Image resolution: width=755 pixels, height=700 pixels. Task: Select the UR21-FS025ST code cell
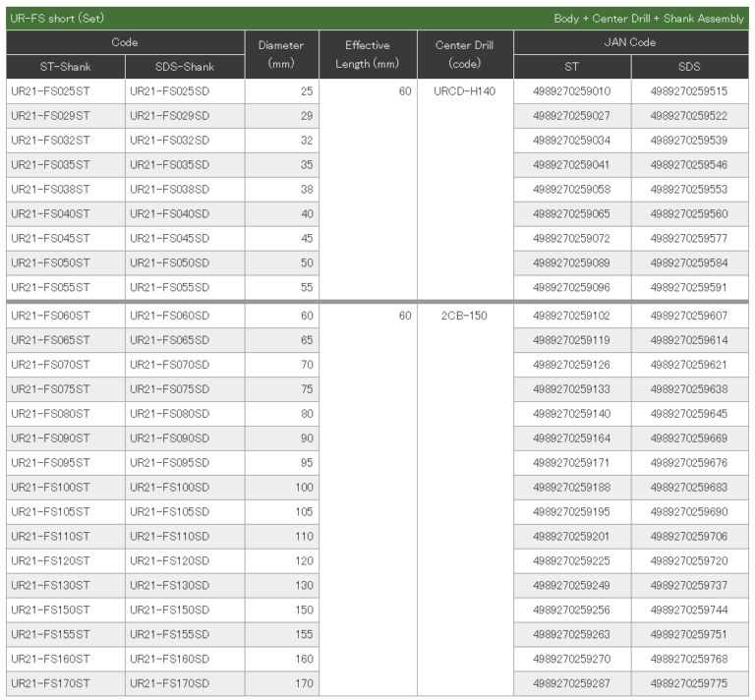[51, 91]
